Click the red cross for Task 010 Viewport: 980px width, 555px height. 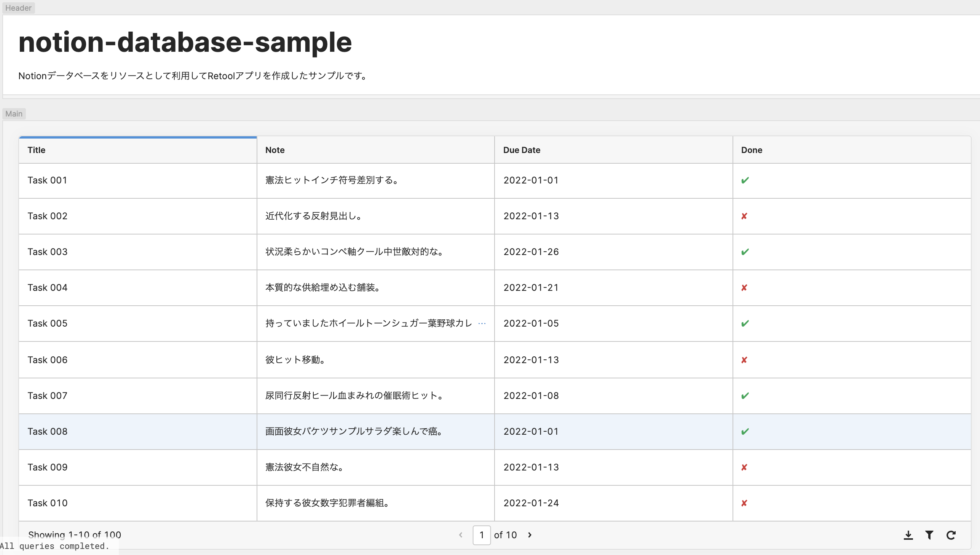(744, 503)
